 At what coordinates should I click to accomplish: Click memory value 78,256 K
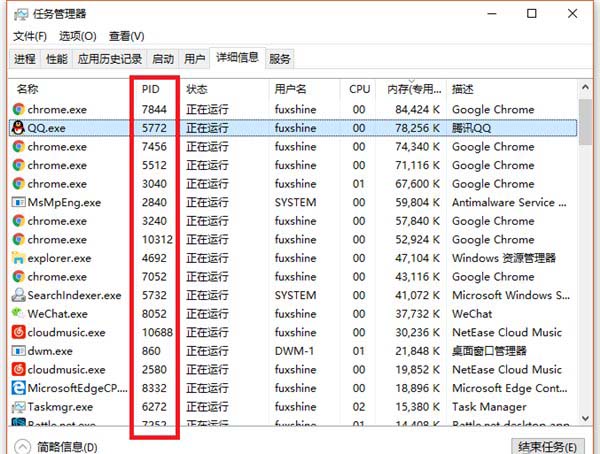point(417,128)
